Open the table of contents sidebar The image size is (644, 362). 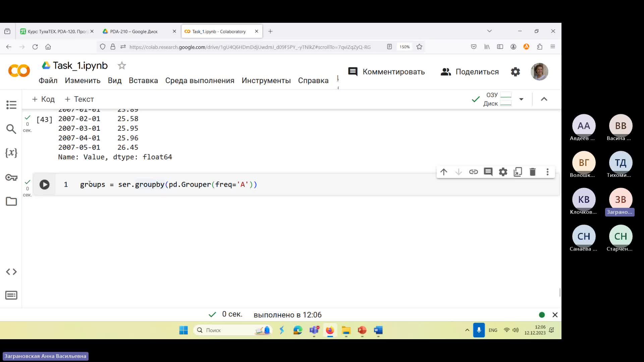[11, 105]
